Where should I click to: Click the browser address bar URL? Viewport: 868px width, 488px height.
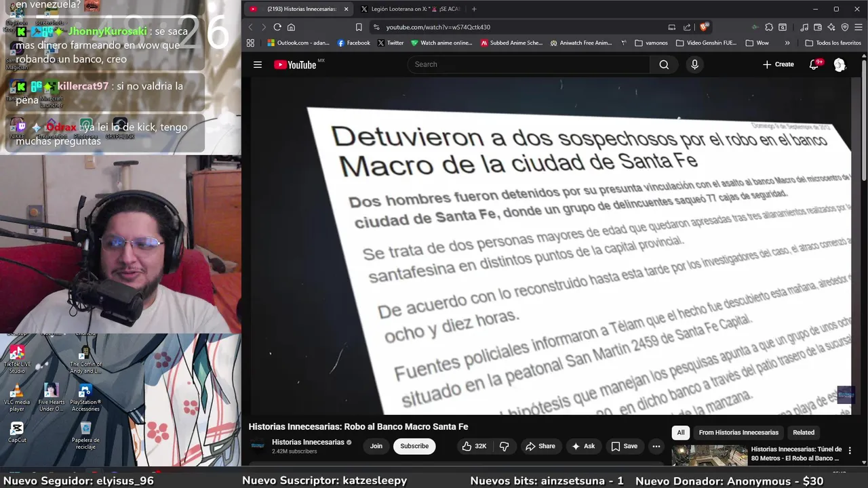pos(438,27)
